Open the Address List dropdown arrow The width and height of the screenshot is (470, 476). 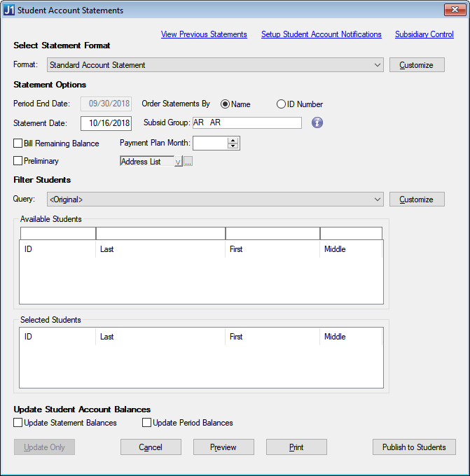point(178,162)
